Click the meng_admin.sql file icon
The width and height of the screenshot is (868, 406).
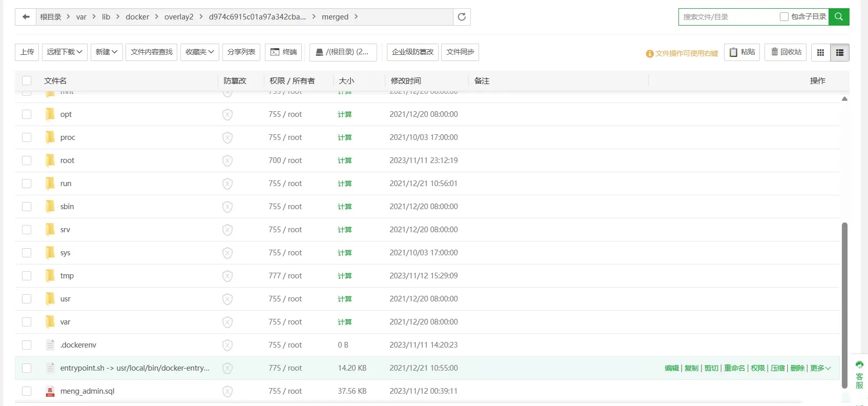(50, 391)
